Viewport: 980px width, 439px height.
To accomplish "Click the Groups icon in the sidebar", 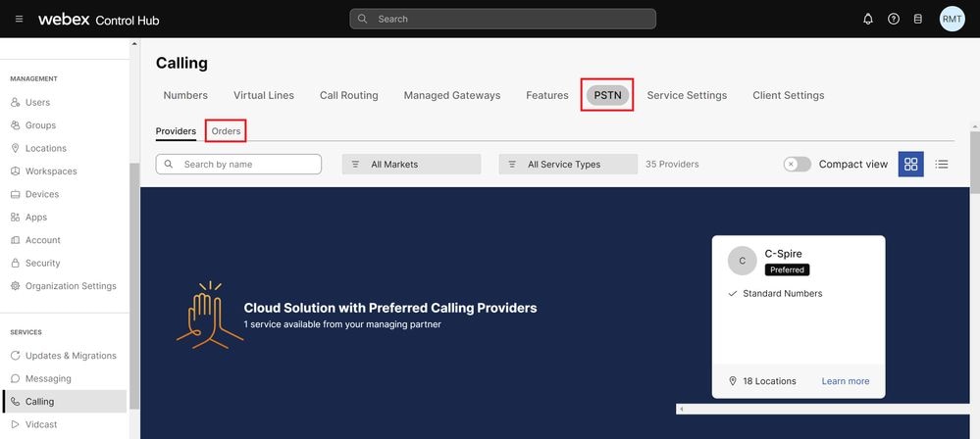I will click(16, 125).
